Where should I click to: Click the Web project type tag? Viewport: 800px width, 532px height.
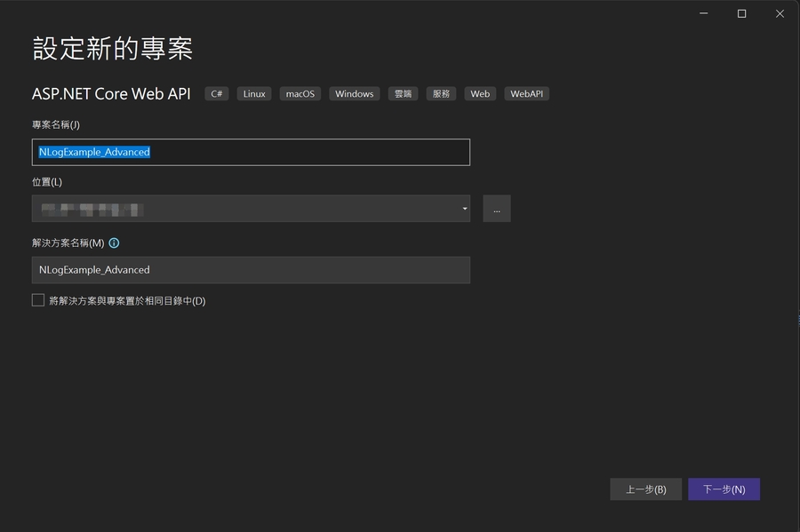click(x=480, y=93)
